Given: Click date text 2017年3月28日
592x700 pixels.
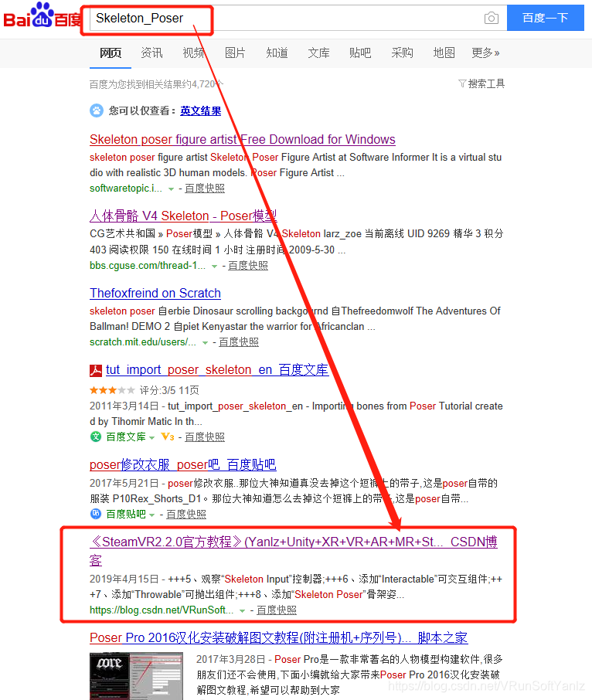Looking at the screenshot, I should click(231, 659).
